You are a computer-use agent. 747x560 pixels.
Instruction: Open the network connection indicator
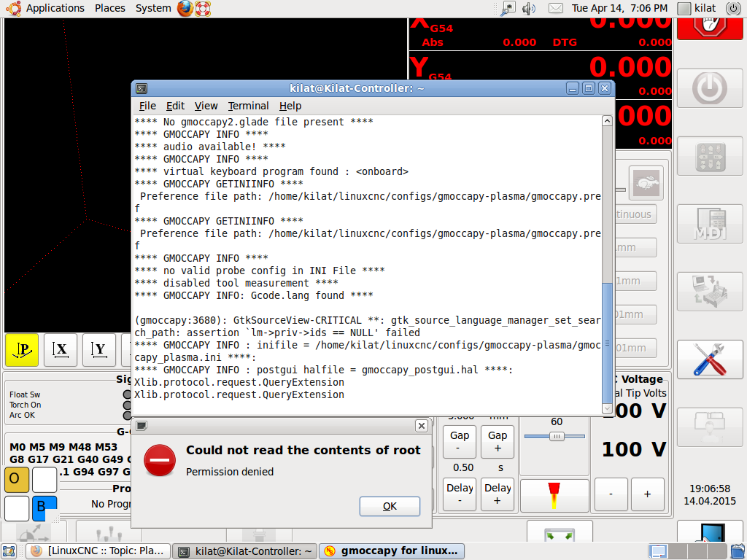(508, 8)
